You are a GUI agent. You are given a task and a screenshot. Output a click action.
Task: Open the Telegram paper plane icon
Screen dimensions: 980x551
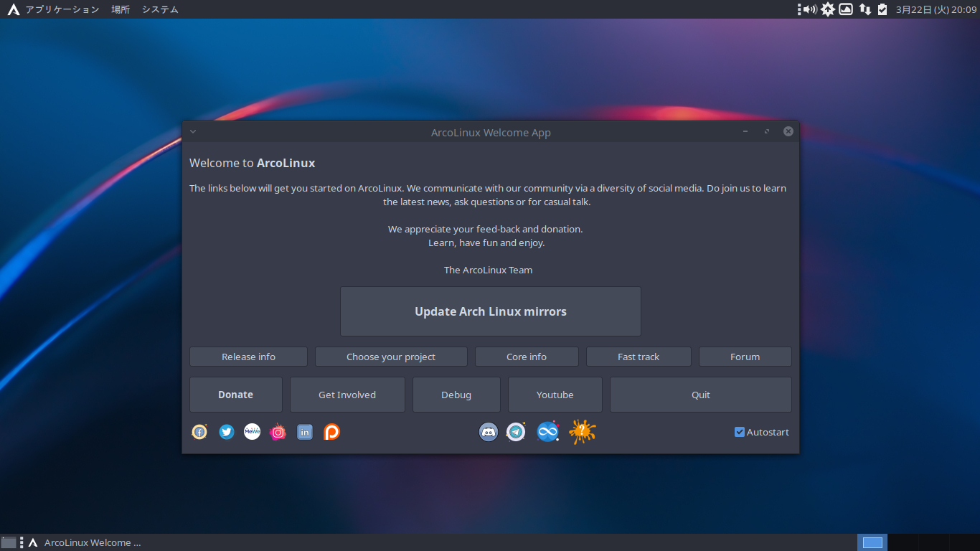click(516, 432)
